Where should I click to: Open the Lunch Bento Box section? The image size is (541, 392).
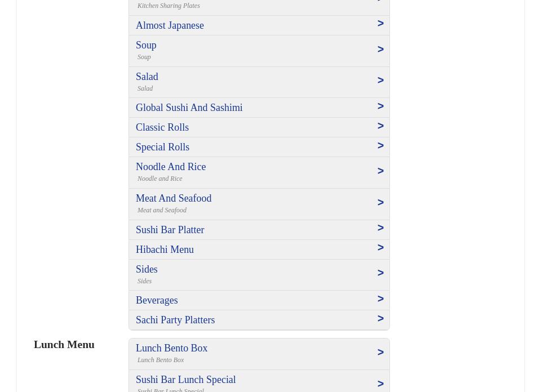171,348
